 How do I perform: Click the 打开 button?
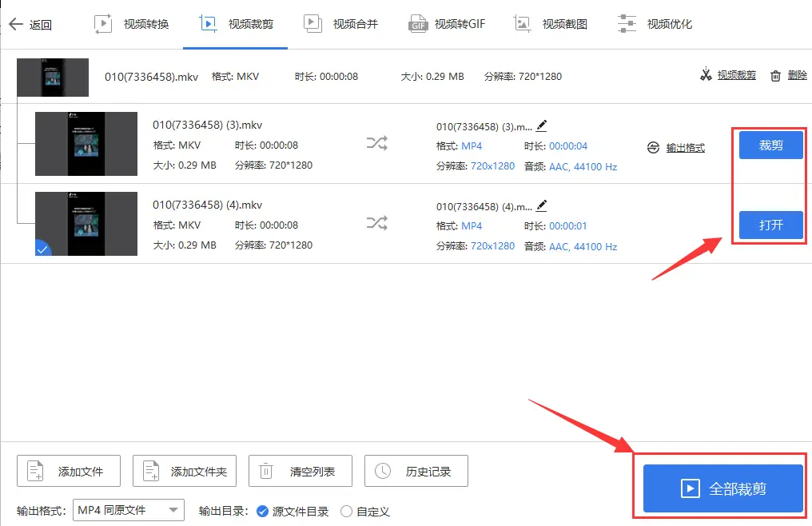pos(770,225)
